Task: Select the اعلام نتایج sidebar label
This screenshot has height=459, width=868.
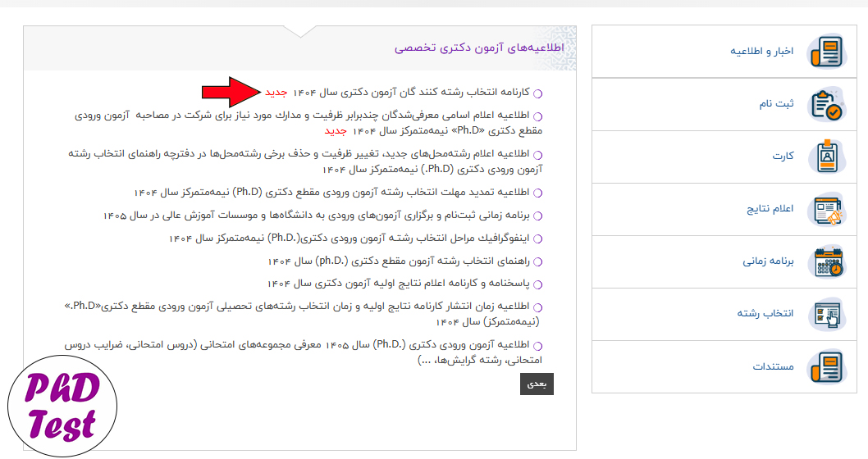Action: pyautogui.click(x=770, y=209)
